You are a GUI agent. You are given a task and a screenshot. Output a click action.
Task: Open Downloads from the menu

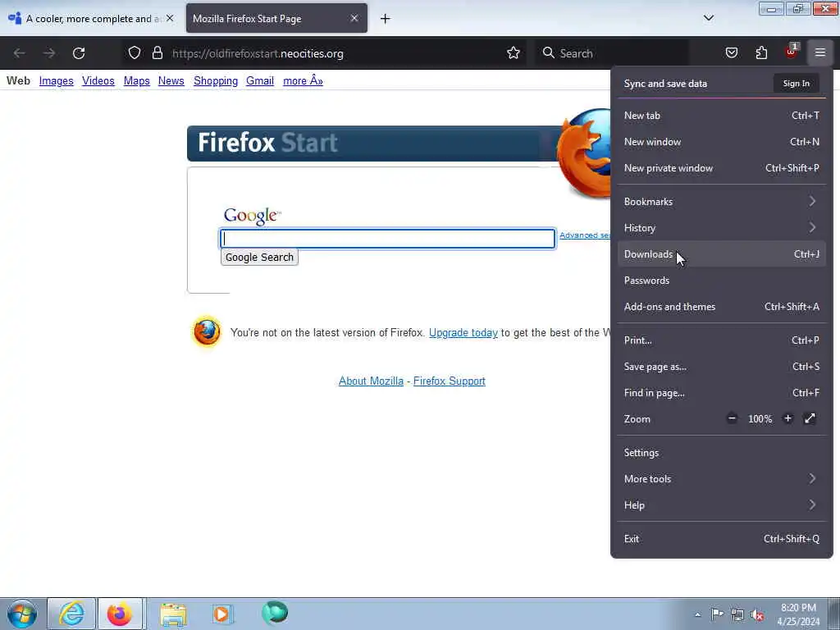click(722, 254)
